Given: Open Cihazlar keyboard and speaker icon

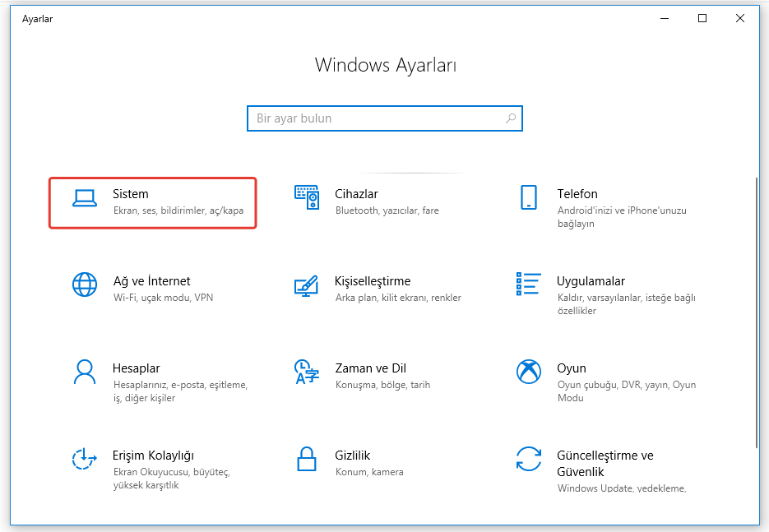Looking at the screenshot, I should (307, 197).
